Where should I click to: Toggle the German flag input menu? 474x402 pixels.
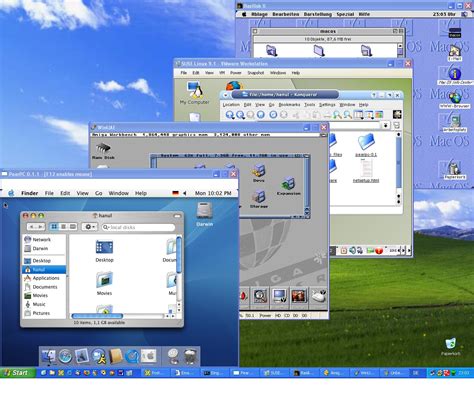coord(175,193)
